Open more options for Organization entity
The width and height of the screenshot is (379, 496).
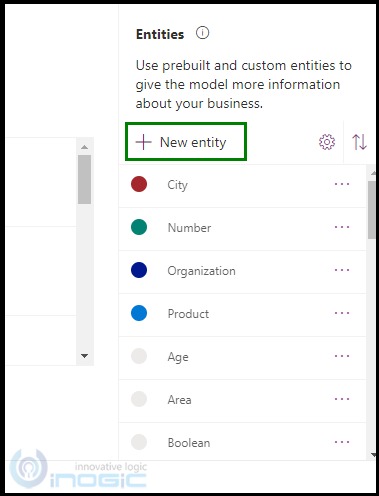342,270
